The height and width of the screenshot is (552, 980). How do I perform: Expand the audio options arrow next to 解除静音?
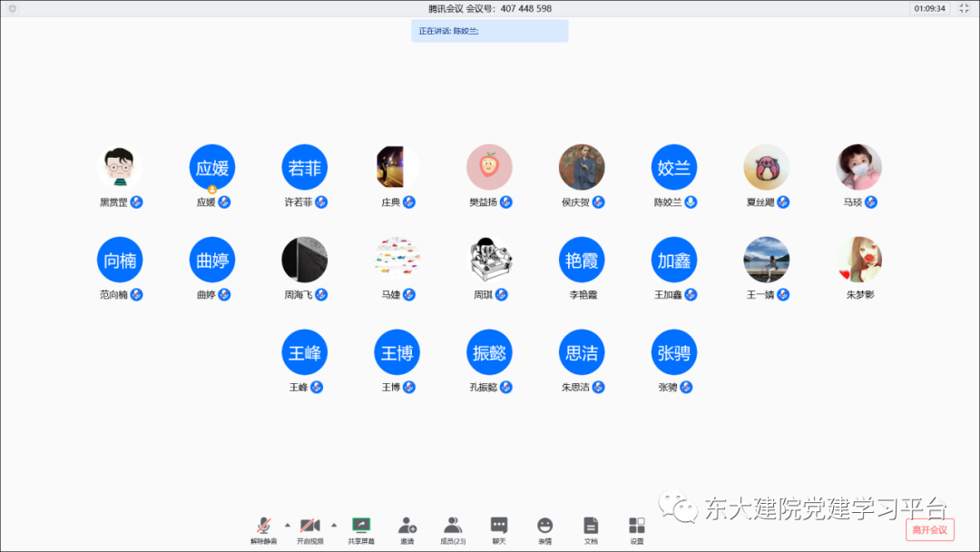point(288,525)
